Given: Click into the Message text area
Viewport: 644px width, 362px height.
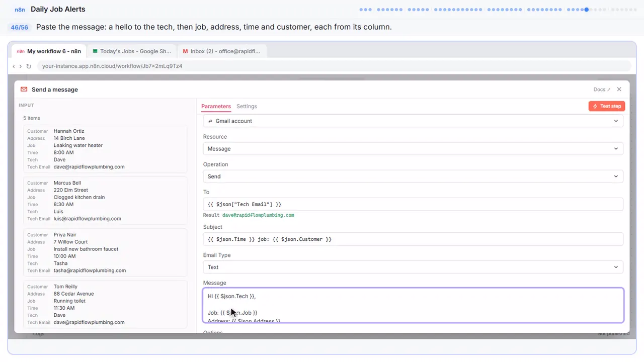Looking at the screenshot, I should 413,305.
